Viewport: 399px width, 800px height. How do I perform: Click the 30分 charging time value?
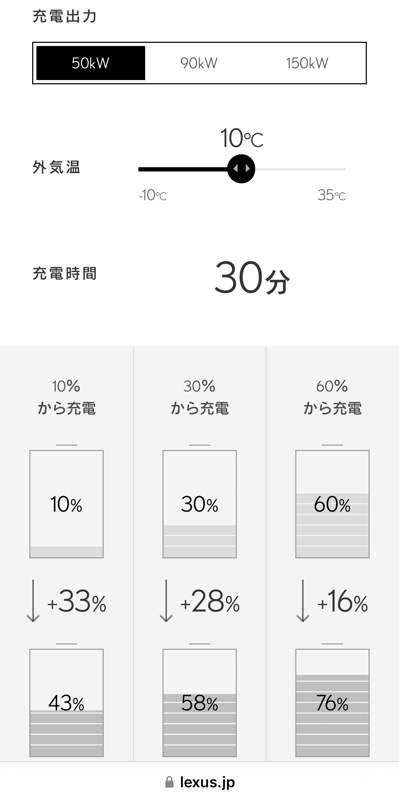pos(252,278)
